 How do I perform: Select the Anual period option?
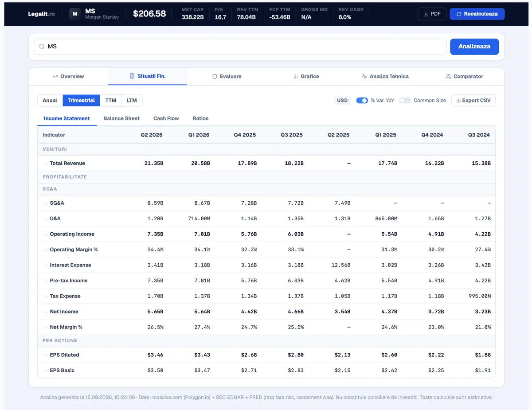click(50, 101)
